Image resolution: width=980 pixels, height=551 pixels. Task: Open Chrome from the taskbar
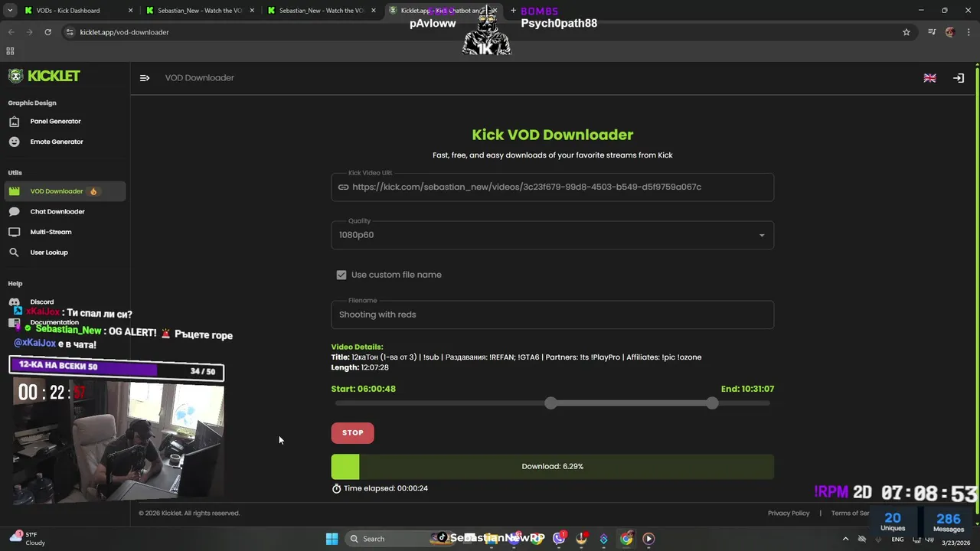click(x=626, y=539)
